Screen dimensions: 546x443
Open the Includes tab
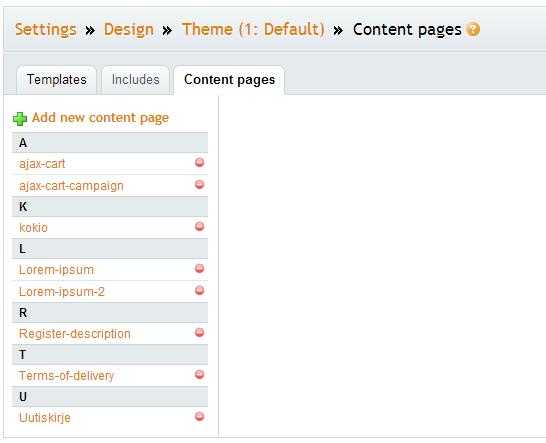coord(135,80)
